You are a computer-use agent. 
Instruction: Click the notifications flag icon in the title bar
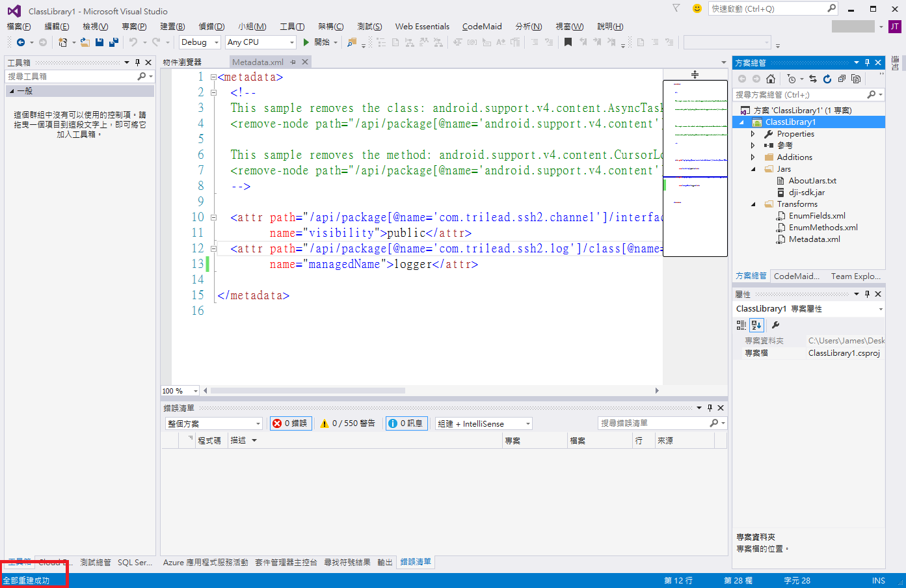[x=676, y=8]
